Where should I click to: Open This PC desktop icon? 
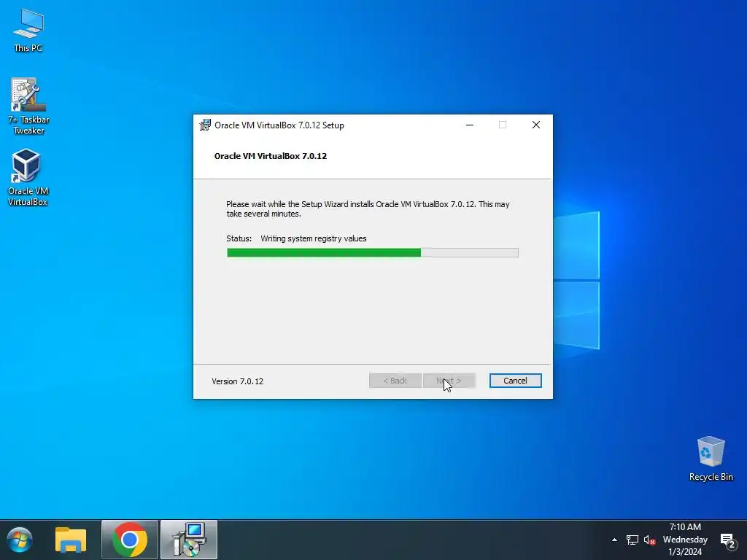[28, 31]
